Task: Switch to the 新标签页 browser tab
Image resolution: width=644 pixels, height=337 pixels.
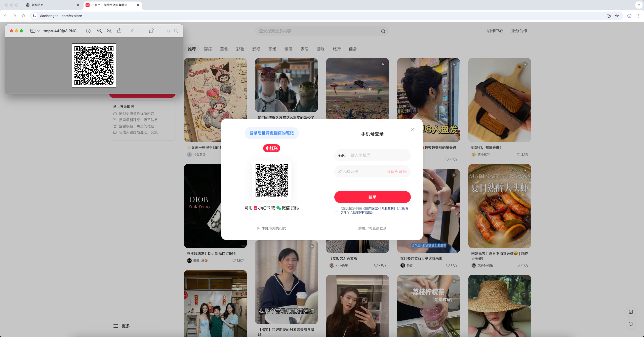Action: coord(38,5)
